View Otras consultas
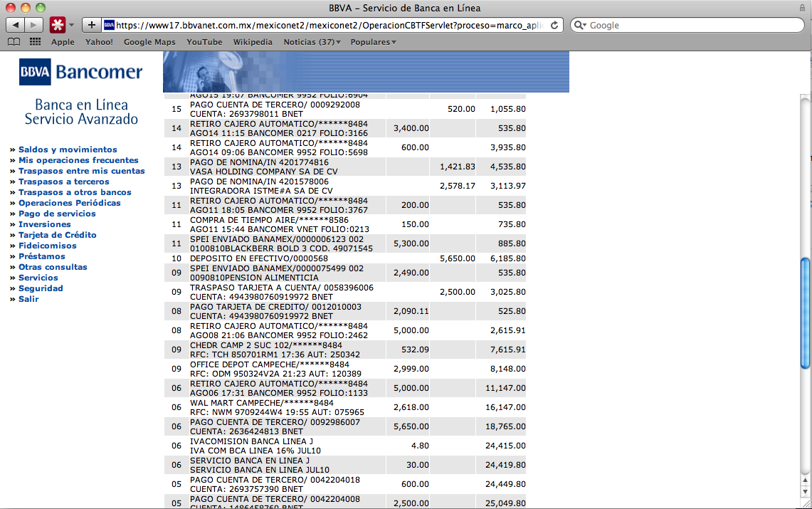This screenshot has width=812, height=509. [53, 267]
